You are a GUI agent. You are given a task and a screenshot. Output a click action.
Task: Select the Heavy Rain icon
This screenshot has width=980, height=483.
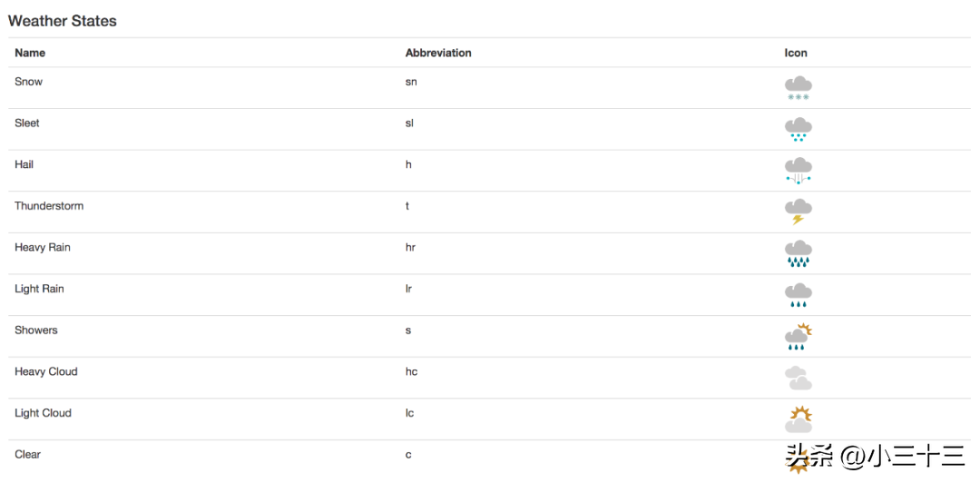[799, 253]
